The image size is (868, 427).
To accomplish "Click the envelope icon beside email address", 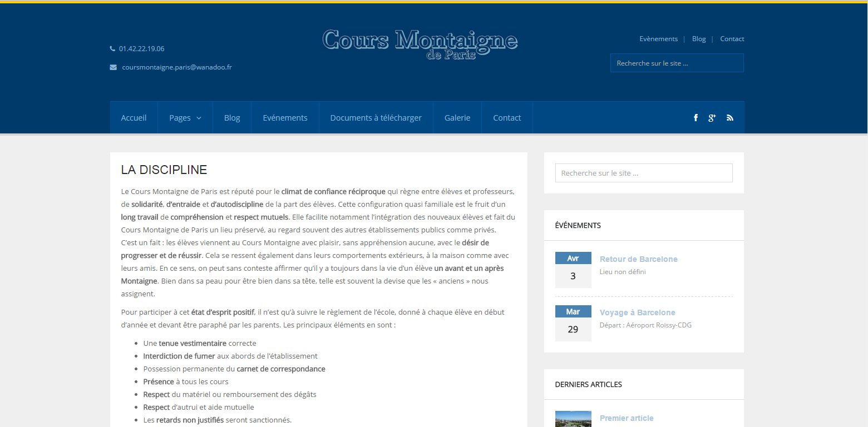I will click(113, 67).
